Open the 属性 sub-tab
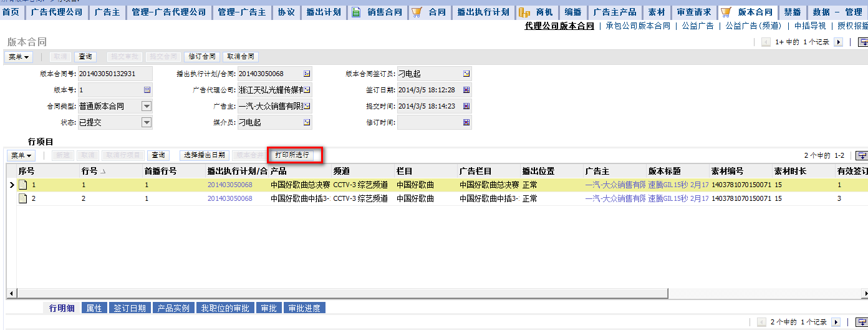Screen dimensions: 868x330 [94, 308]
